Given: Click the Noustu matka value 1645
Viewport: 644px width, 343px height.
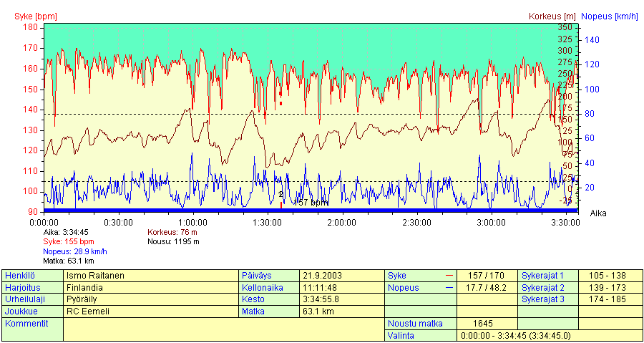Looking at the screenshot, I should click(487, 324).
